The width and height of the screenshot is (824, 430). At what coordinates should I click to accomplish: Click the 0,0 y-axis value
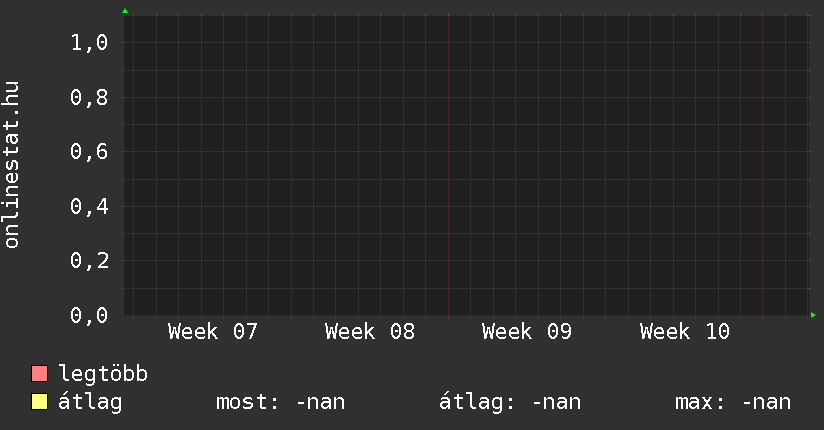coord(89,316)
